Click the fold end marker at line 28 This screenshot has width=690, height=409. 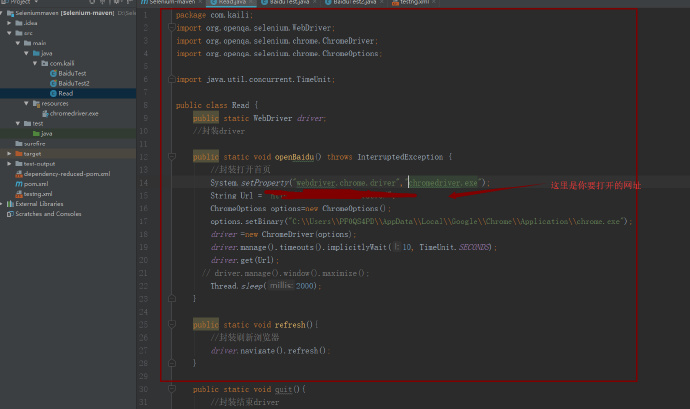[172, 363]
